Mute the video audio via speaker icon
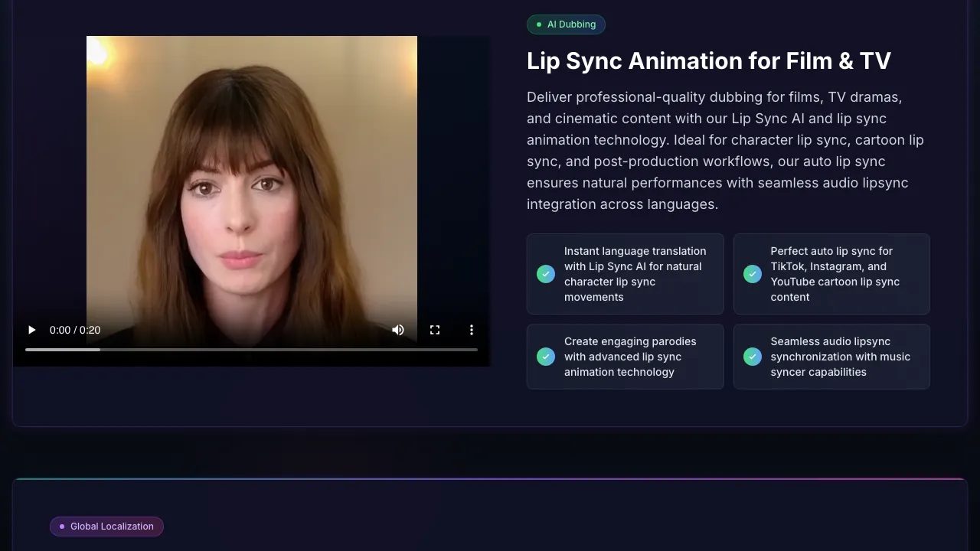The width and height of the screenshot is (980, 551). (x=398, y=330)
